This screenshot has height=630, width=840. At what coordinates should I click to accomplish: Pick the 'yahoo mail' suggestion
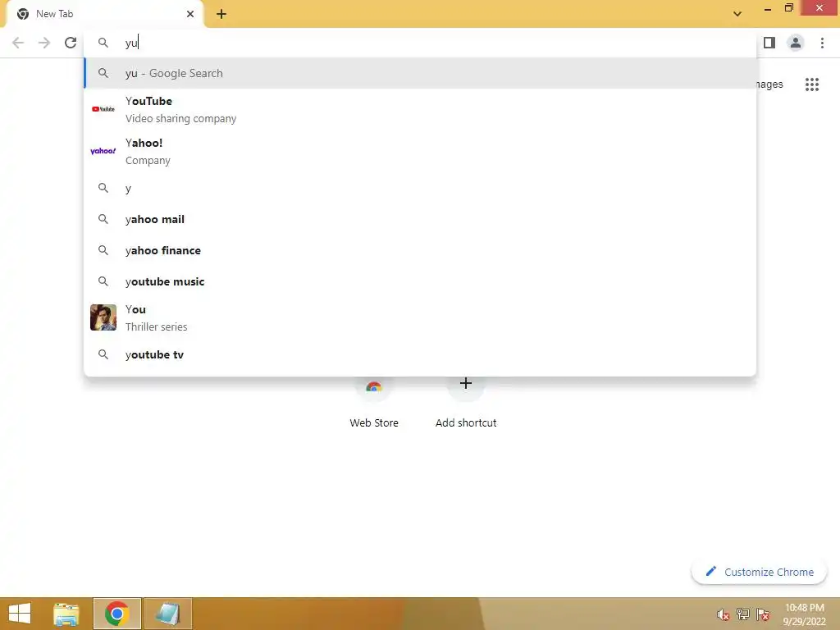(x=421, y=219)
